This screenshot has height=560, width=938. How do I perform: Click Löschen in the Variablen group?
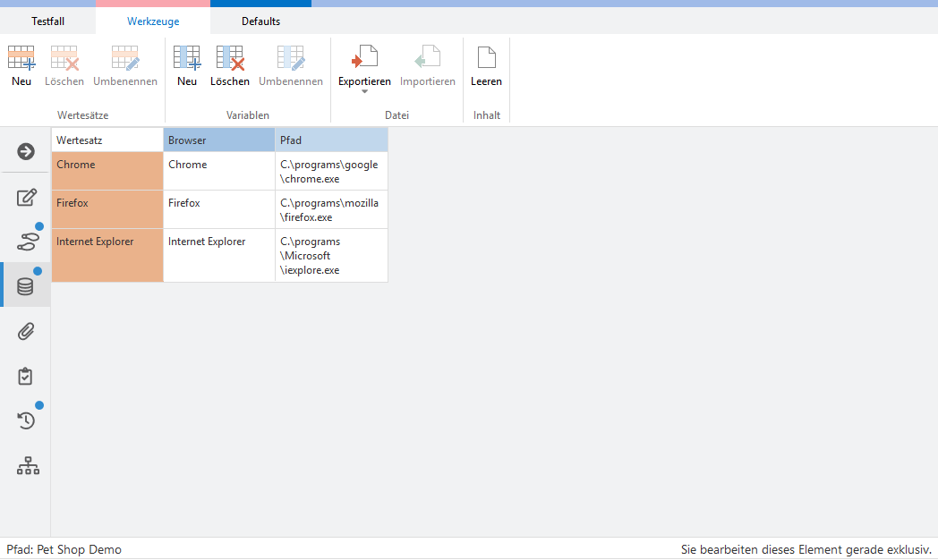[x=230, y=66]
